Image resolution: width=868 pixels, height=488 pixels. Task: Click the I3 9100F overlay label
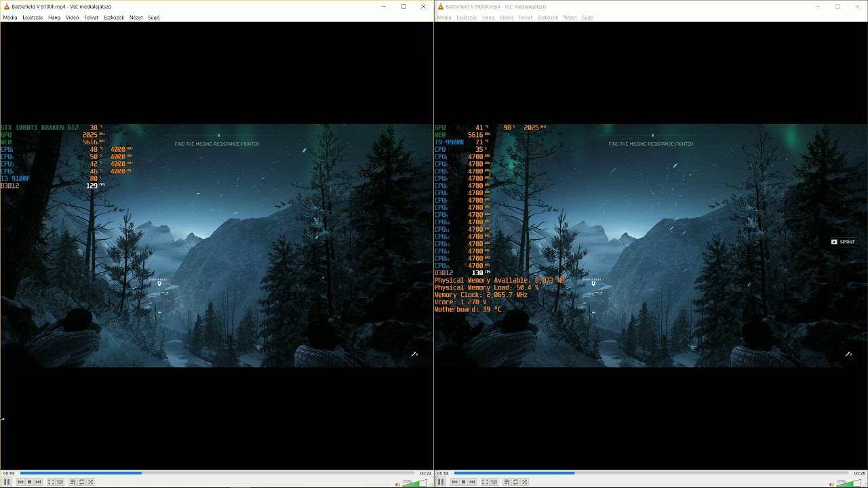(15, 178)
